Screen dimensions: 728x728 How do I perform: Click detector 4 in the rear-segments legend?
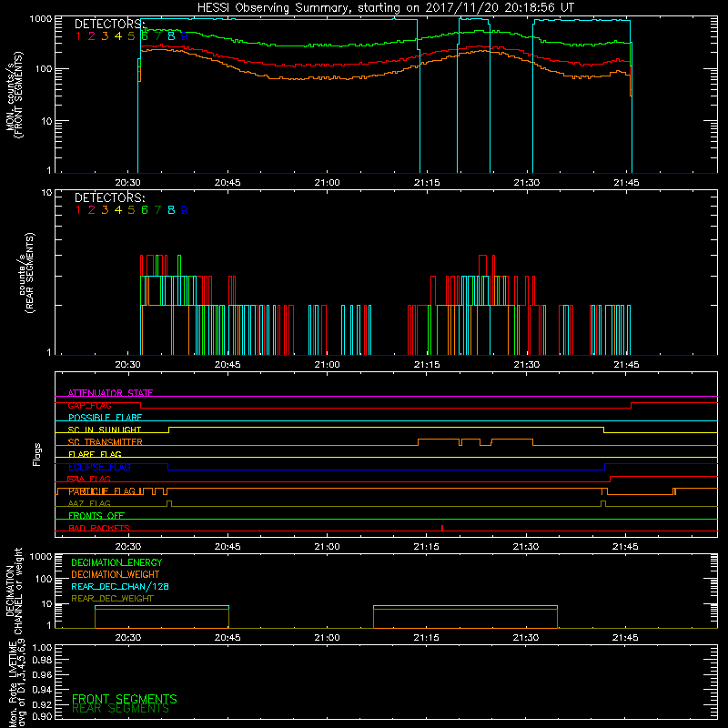point(118,210)
